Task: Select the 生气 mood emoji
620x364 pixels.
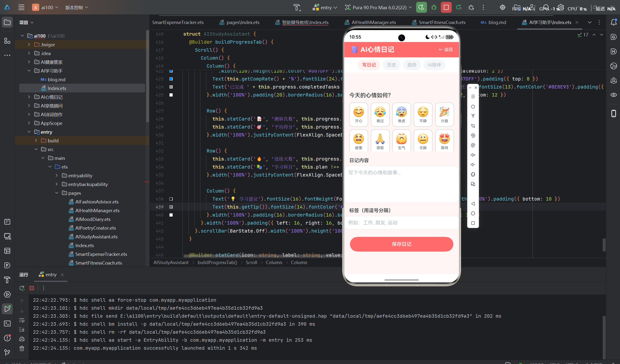Action: [402, 141]
